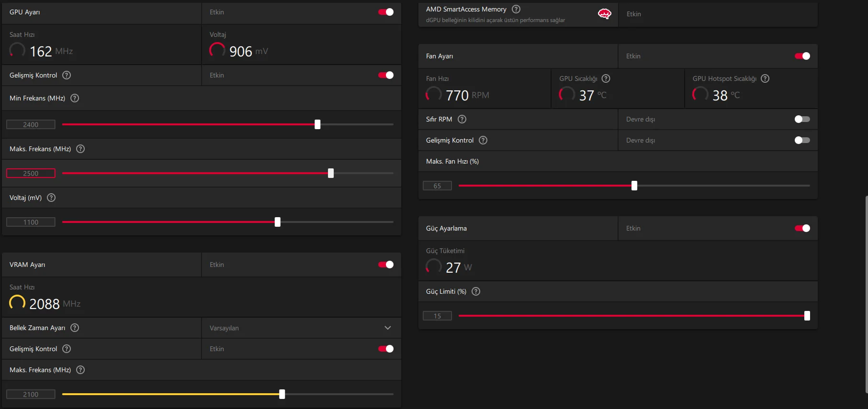Image resolution: width=868 pixels, height=409 pixels.
Task: Click the Güç Ayarlama section title
Action: pyautogui.click(x=446, y=228)
